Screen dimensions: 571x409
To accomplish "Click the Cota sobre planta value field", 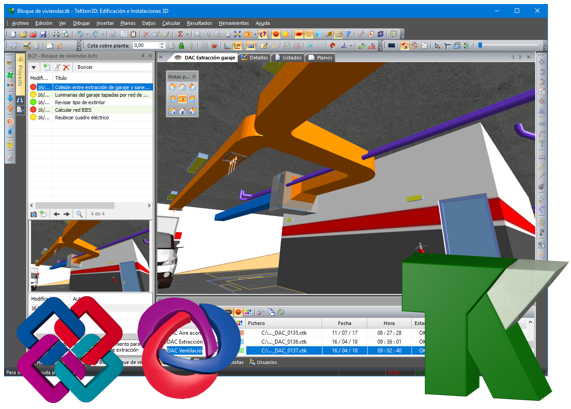I will click(x=146, y=46).
